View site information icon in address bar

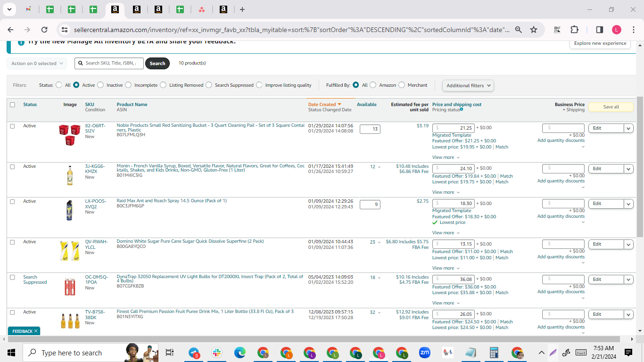(x=65, y=30)
